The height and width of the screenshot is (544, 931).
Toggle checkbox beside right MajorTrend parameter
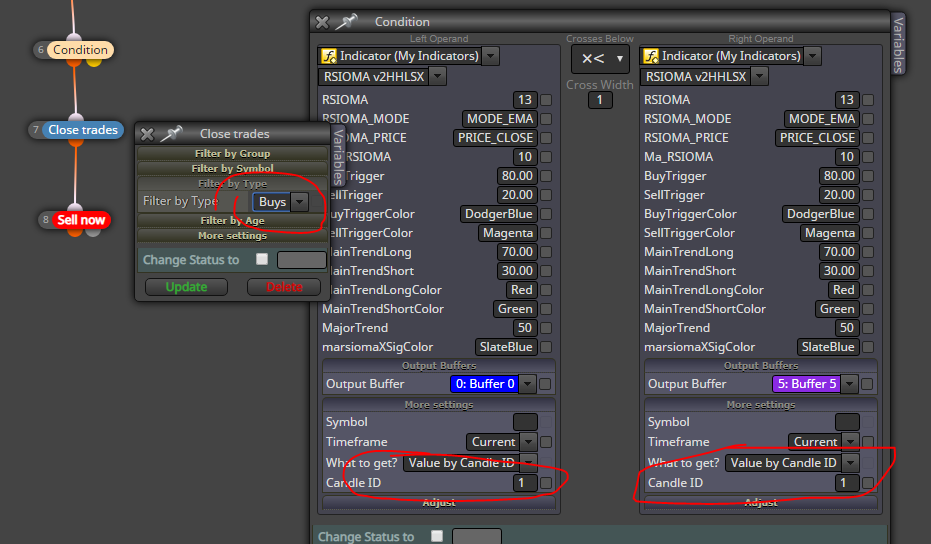tap(867, 328)
